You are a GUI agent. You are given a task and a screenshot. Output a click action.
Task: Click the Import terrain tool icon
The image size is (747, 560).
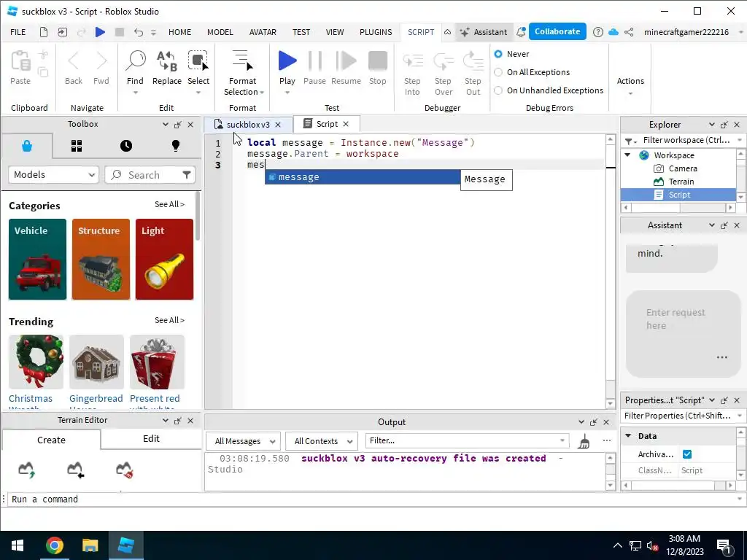click(75, 470)
